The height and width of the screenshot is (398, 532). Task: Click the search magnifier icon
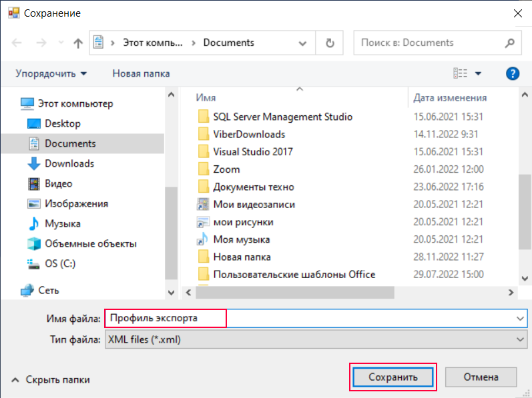[x=510, y=43]
